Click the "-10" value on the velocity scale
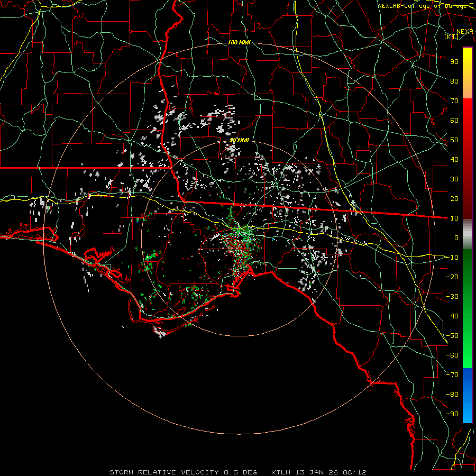This screenshot has height=476, width=476. [x=452, y=258]
